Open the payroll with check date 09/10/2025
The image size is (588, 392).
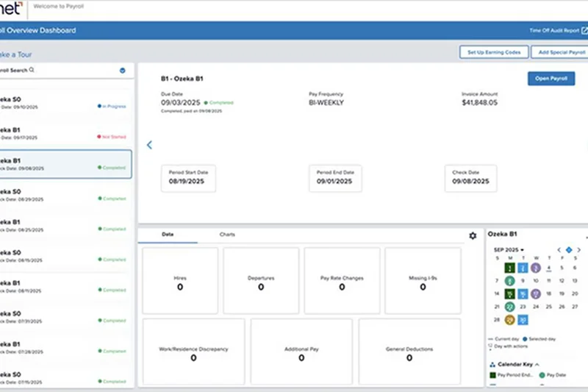click(x=65, y=103)
